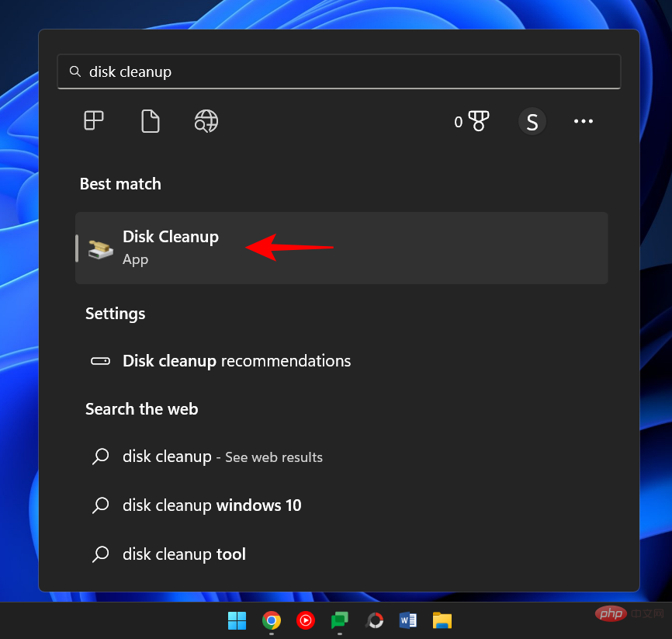
Task: Select the Web search filter icon
Action: coord(206,121)
